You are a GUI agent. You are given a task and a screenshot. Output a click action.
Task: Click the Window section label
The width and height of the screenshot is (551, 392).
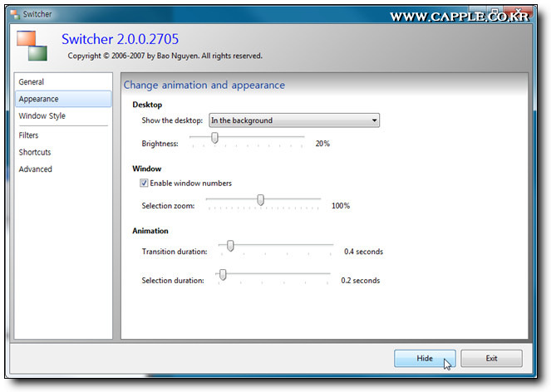[147, 169]
